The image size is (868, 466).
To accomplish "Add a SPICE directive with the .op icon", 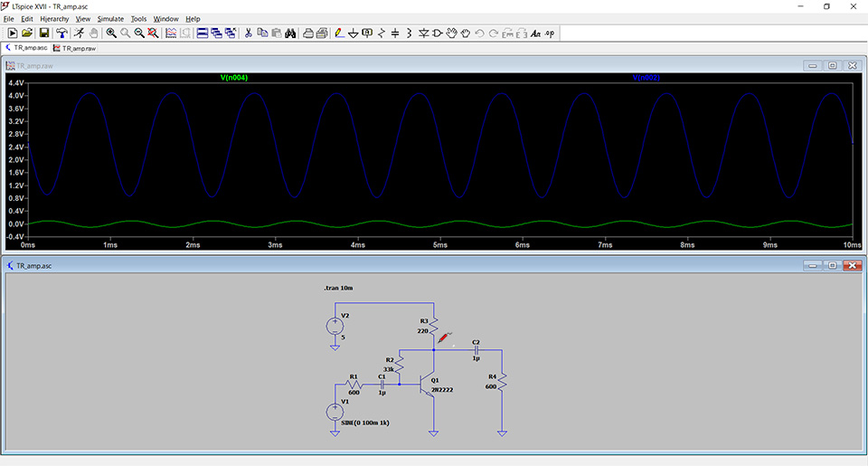I will [x=549, y=33].
